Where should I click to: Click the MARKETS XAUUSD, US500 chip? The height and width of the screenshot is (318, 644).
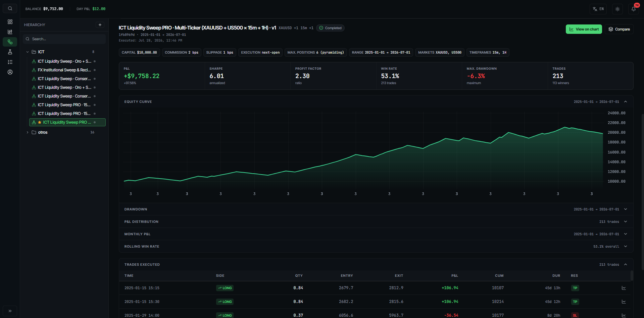click(440, 53)
